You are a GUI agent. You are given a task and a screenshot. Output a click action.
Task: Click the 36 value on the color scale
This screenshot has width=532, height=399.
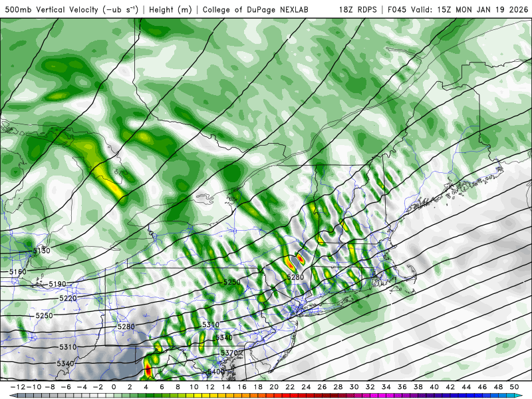pyautogui.click(x=402, y=387)
